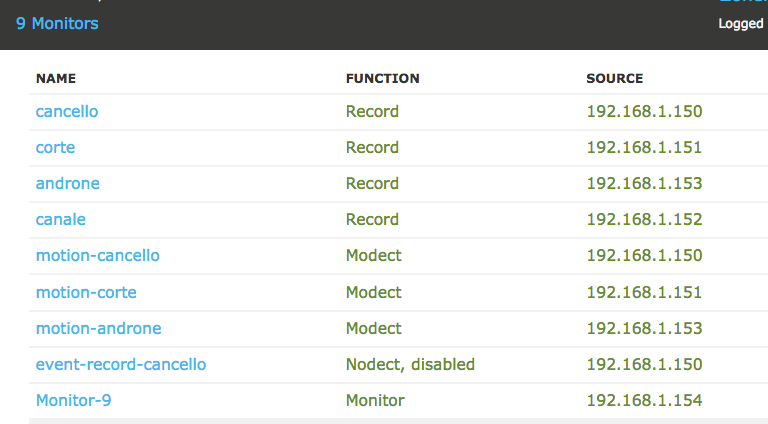Click the Monitor function of Monitor-9
The height and width of the screenshot is (424, 768).
[x=375, y=400]
